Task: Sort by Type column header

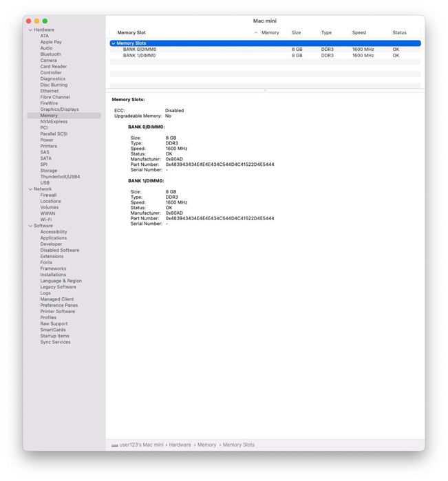Action: [x=326, y=32]
